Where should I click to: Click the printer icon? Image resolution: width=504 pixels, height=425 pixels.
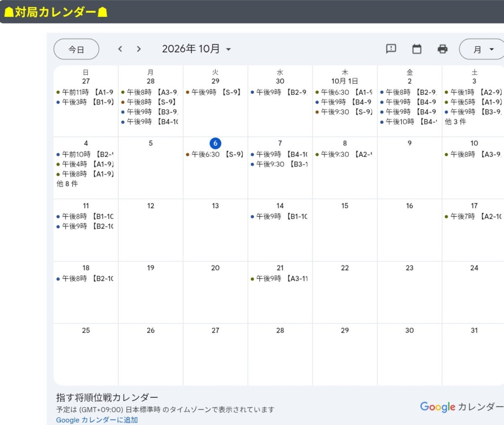point(443,49)
